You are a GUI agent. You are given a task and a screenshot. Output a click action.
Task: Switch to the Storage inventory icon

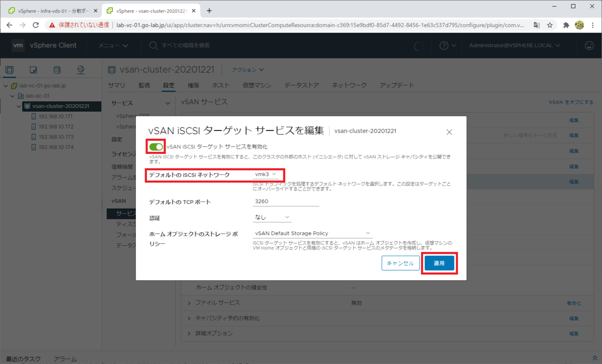tap(57, 70)
